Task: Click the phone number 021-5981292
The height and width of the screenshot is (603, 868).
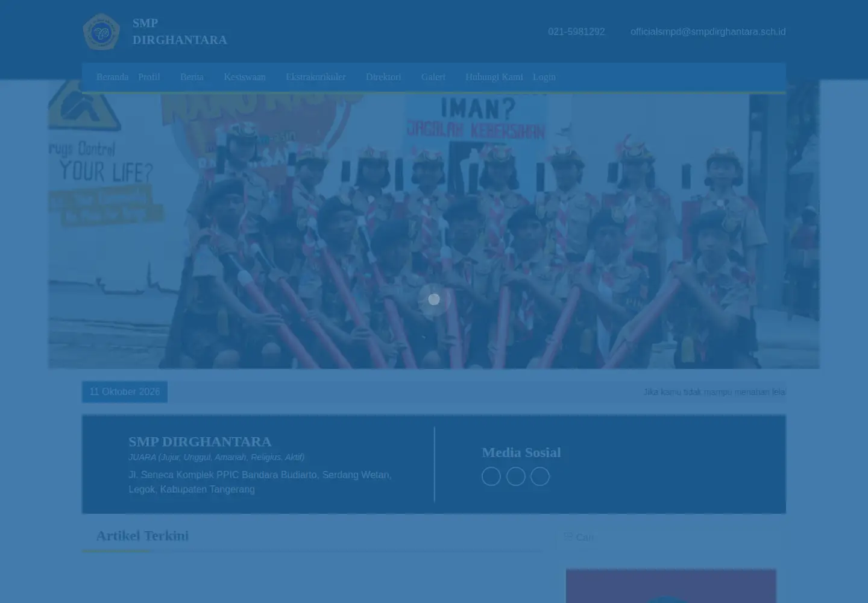Action: [576, 32]
